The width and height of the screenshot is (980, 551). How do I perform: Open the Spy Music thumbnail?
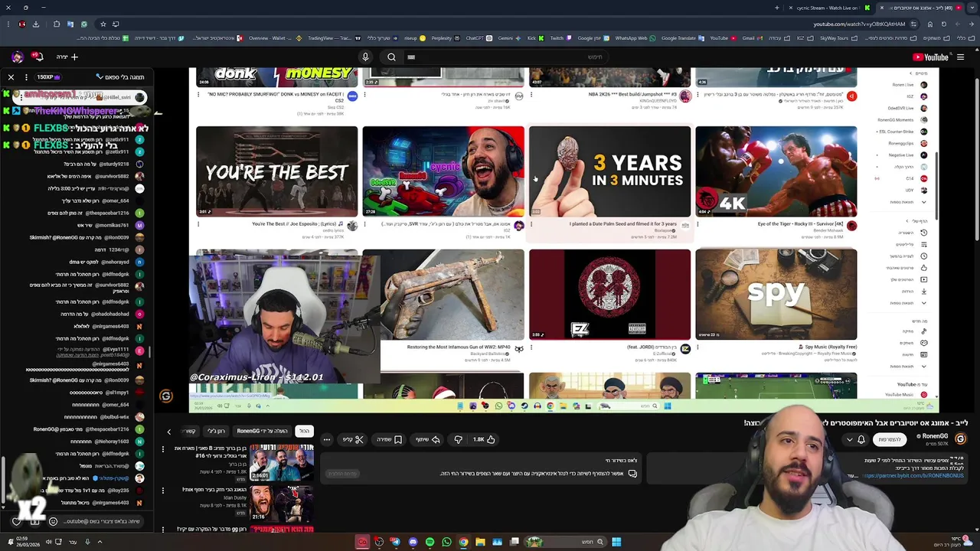tap(776, 294)
